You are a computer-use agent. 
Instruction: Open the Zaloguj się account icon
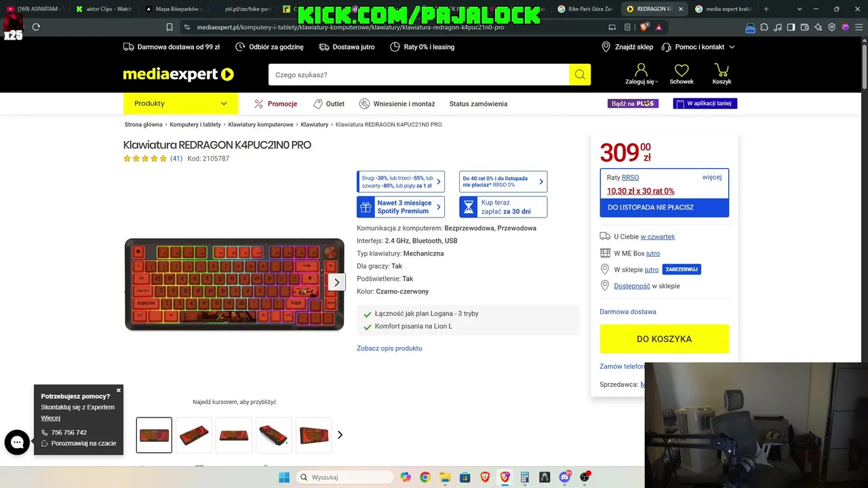(641, 70)
